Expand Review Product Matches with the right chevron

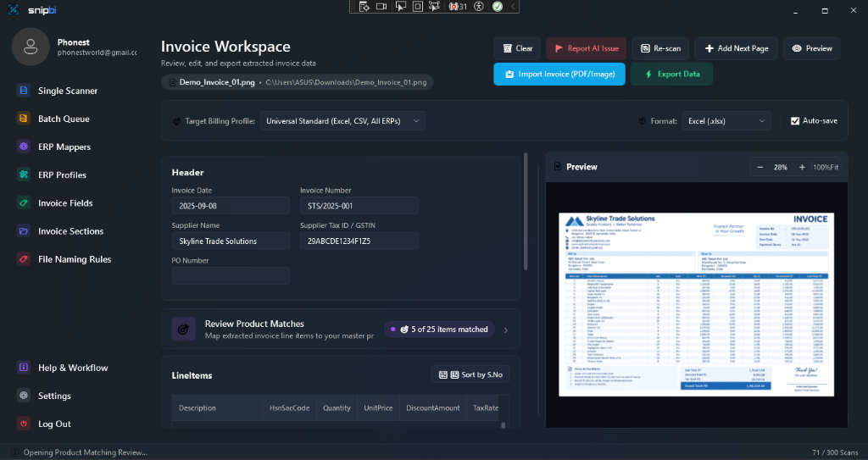click(506, 330)
